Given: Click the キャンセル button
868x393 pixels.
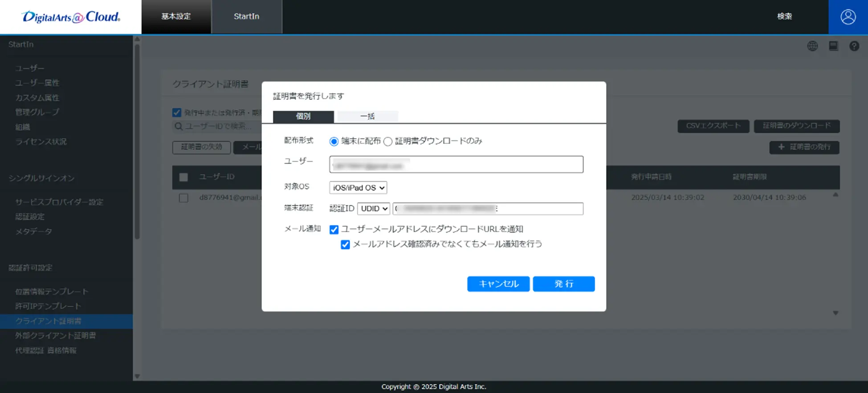Looking at the screenshot, I should pos(498,284).
